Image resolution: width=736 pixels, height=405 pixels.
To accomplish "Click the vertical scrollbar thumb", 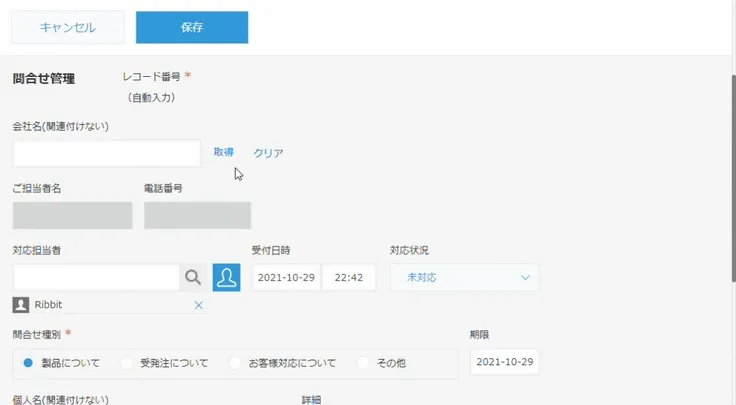I will tap(733, 178).
